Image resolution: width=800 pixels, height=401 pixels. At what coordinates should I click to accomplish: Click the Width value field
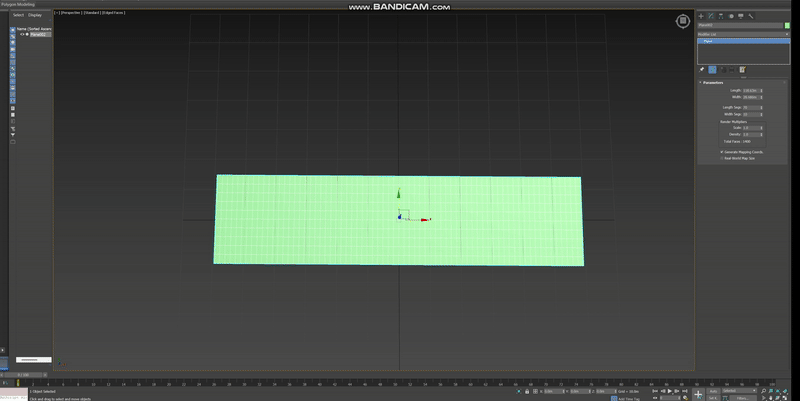click(751, 97)
